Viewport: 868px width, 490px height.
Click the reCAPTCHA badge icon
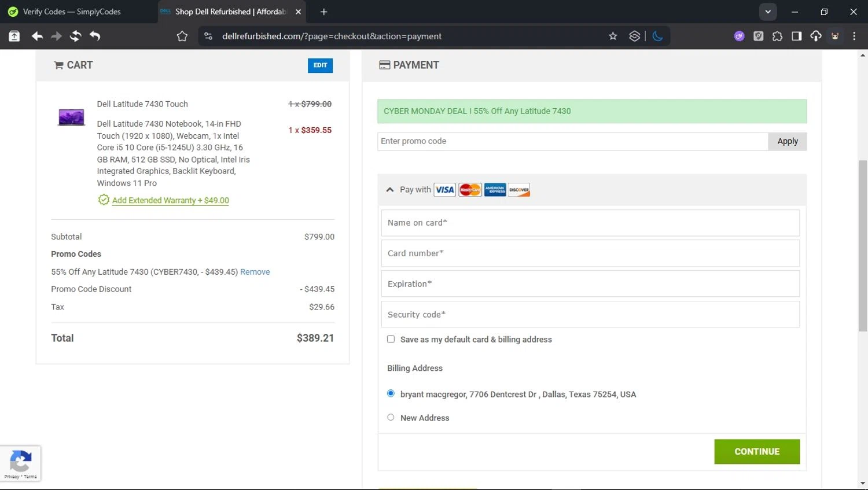tap(21, 463)
